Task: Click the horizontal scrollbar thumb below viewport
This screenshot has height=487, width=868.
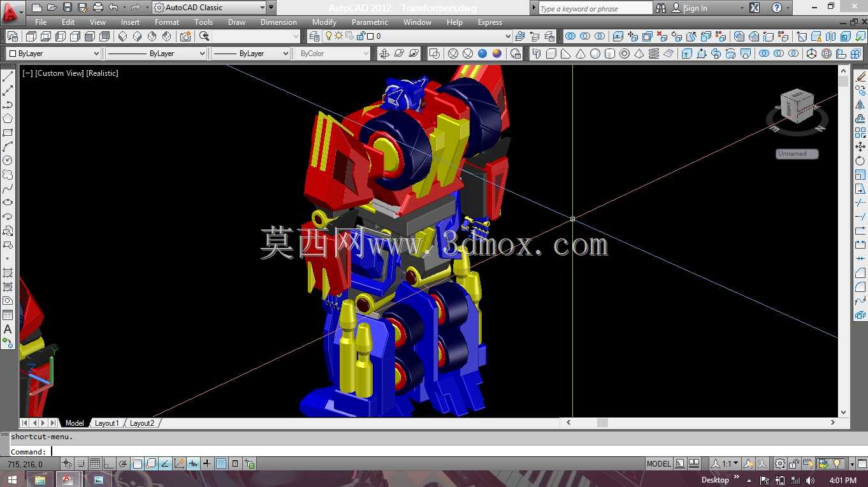Action: click(x=602, y=423)
